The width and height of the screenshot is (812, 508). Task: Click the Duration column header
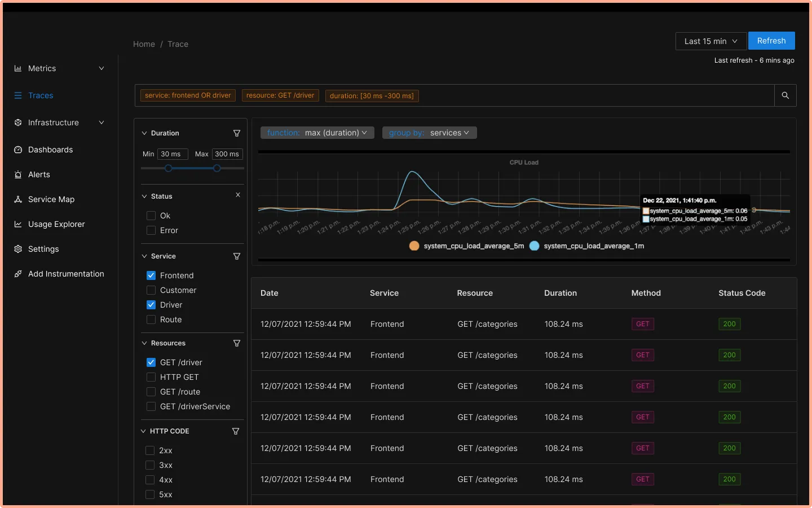click(561, 293)
